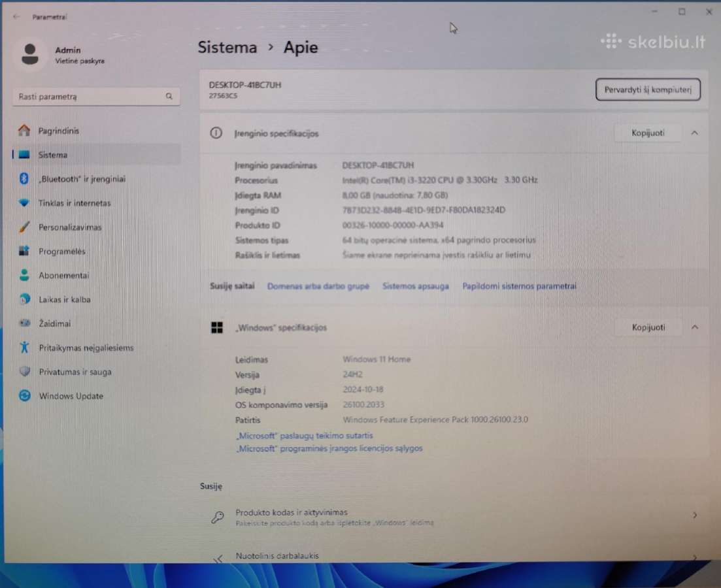This screenshot has width=721, height=588.
Task: Collapse the Windows specifikacijos section
Action: 695,327
